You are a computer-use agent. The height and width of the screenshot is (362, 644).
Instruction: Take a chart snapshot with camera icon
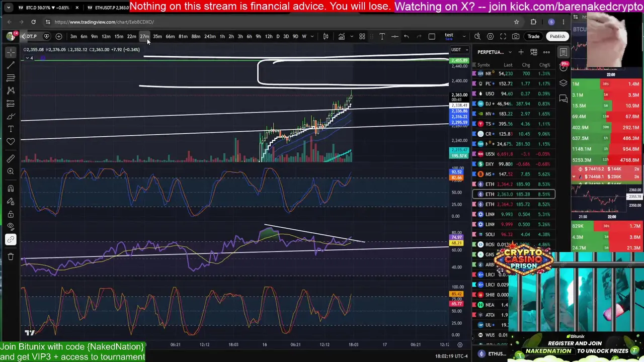click(x=516, y=36)
